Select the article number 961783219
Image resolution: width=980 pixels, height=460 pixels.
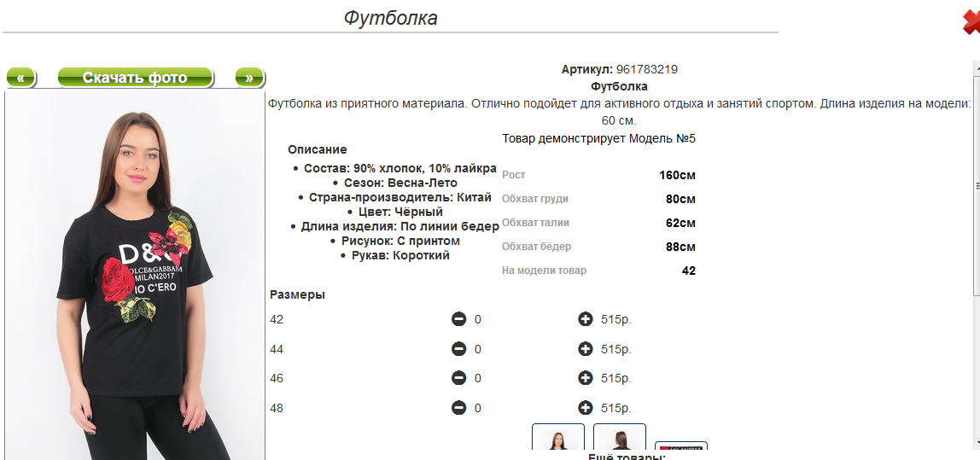(x=647, y=69)
